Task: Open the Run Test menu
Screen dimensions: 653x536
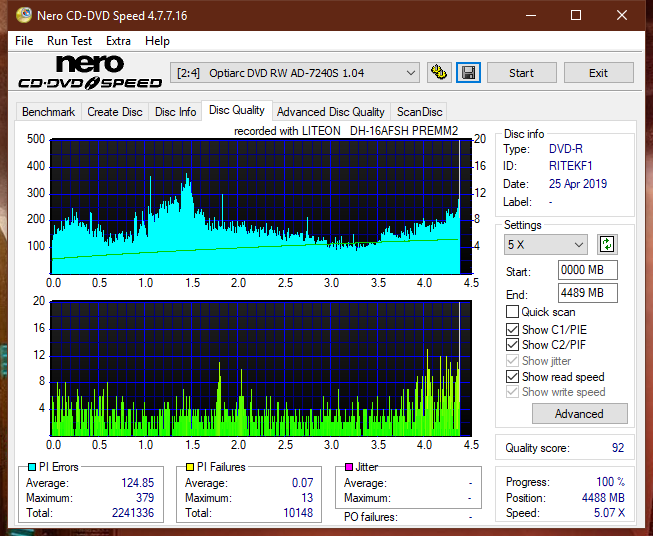Action: click(x=69, y=41)
